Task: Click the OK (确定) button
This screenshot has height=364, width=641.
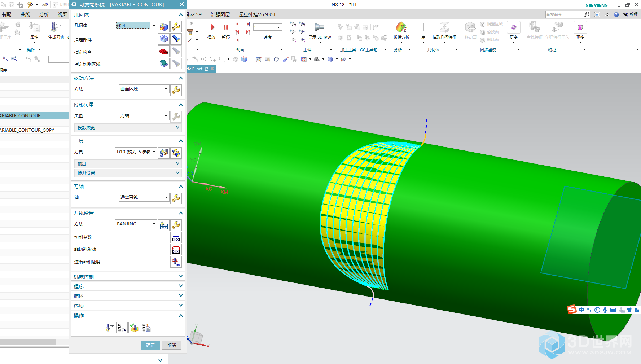Action: [x=150, y=345]
